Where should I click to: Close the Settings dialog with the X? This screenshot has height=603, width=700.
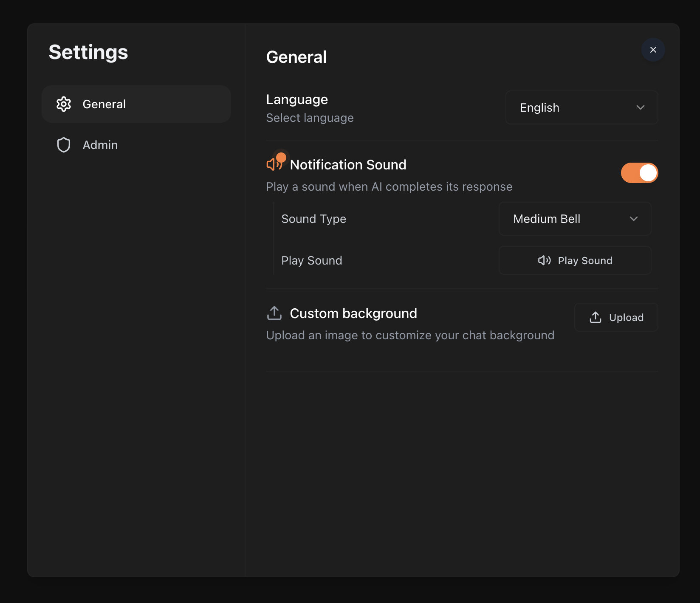pos(653,50)
